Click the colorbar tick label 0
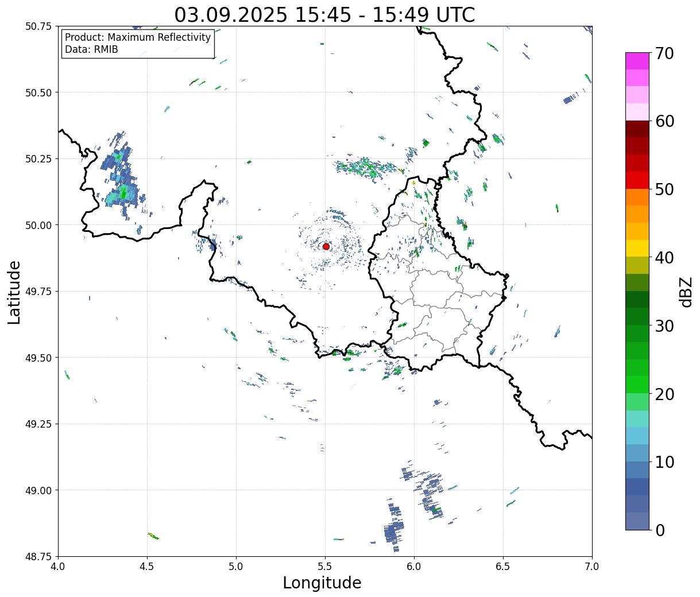This screenshot has height=597, width=700. pyautogui.click(x=660, y=530)
